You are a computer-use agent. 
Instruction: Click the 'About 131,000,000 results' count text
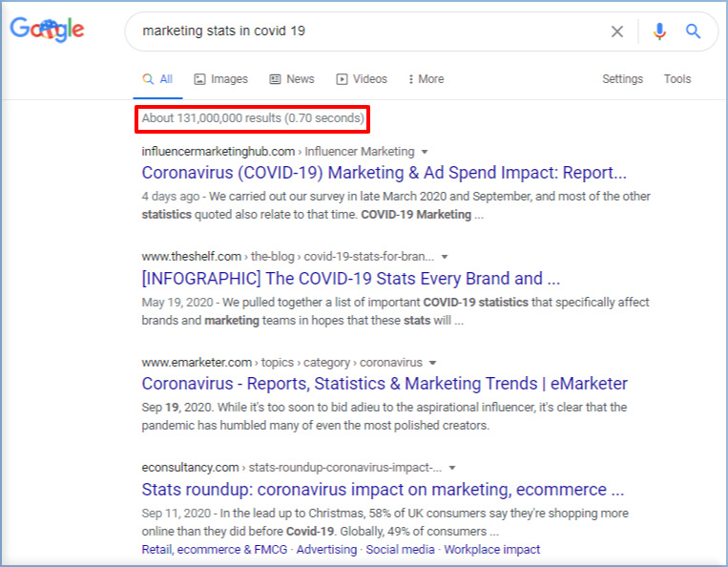(212, 118)
